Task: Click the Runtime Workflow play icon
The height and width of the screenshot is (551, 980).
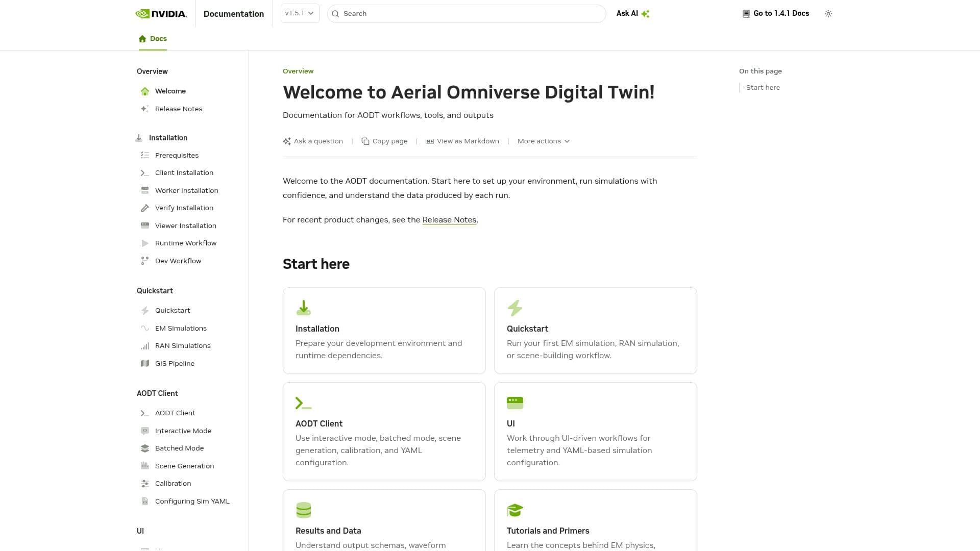Action: [145, 243]
